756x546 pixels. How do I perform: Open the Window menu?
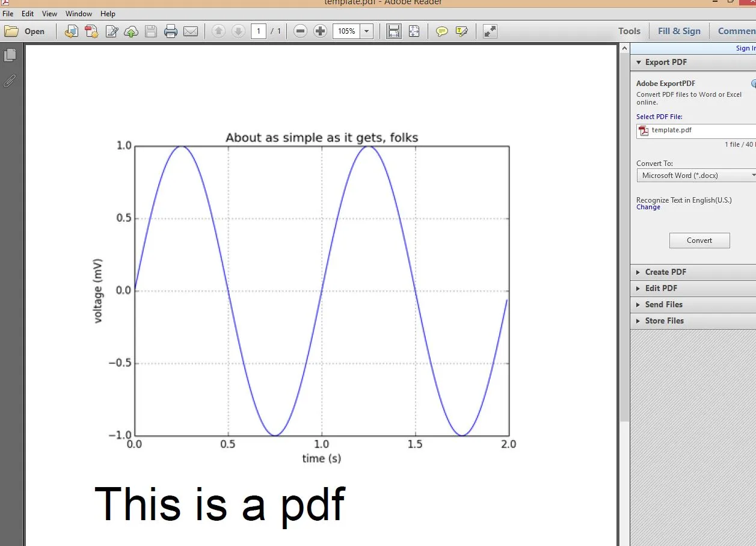pyautogui.click(x=79, y=13)
